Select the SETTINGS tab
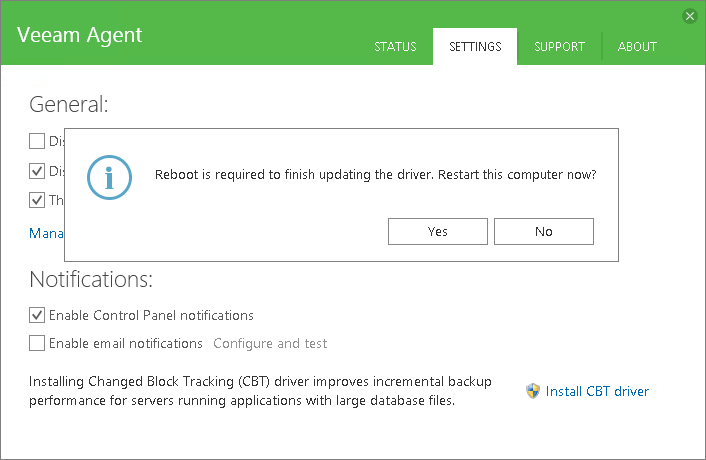This screenshot has width=706, height=460. pyautogui.click(x=475, y=46)
